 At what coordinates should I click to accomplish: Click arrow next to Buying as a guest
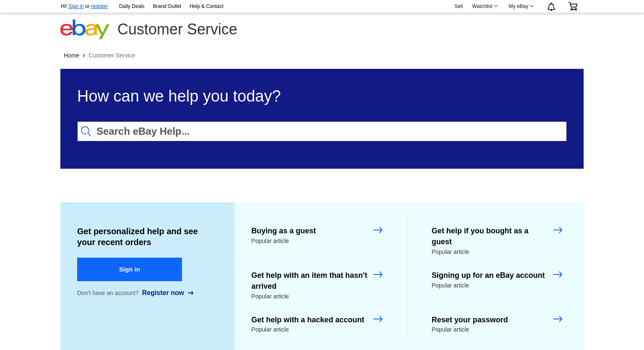[378, 230]
